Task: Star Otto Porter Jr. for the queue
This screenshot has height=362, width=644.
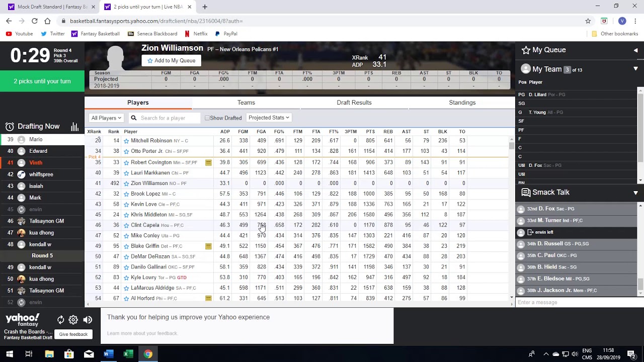Action: click(x=126, y=151)
